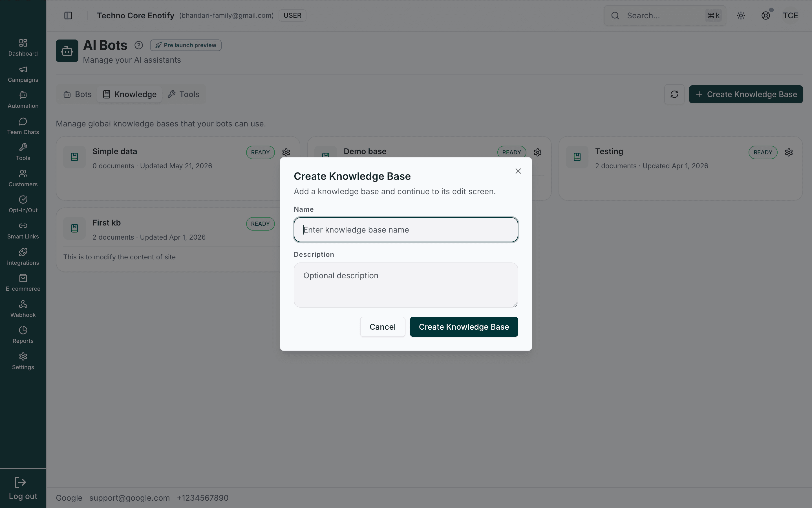Open Integrations in the sidebar

pos(23,257)
